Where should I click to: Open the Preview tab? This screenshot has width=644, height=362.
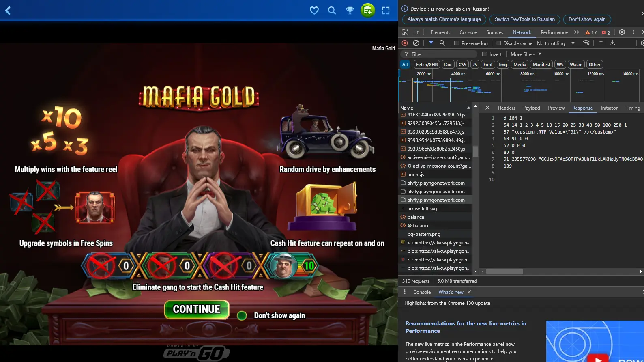click(x=556, y=108)
